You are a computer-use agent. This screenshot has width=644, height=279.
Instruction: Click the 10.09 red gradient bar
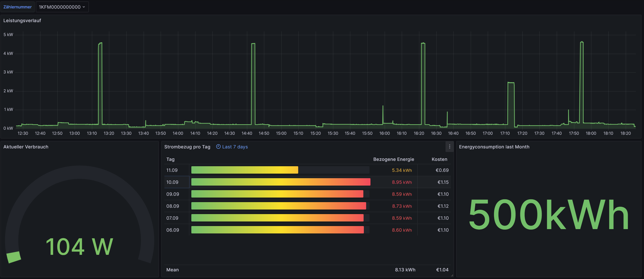[280, 182]
